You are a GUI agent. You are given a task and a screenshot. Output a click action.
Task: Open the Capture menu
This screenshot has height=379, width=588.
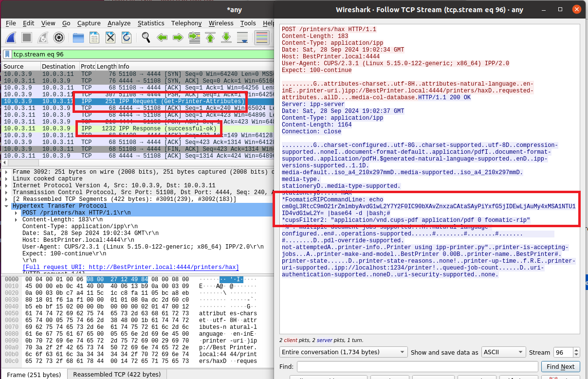[x=89, y=23]
